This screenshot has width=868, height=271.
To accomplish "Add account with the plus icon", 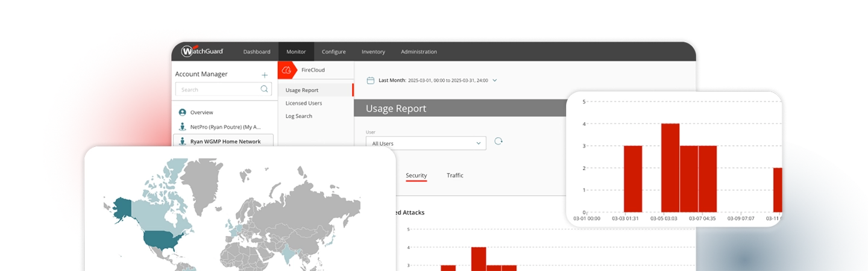I will pos(265,75).
